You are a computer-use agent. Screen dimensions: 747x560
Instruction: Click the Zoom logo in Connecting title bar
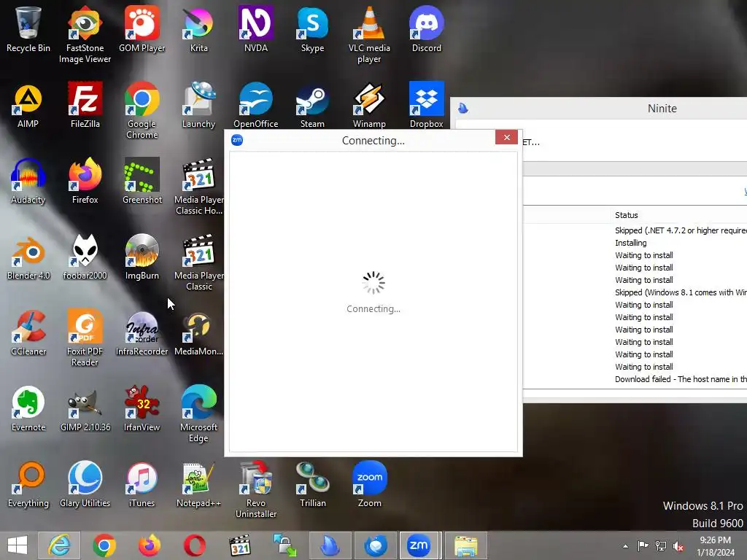[x=237, y=140]
